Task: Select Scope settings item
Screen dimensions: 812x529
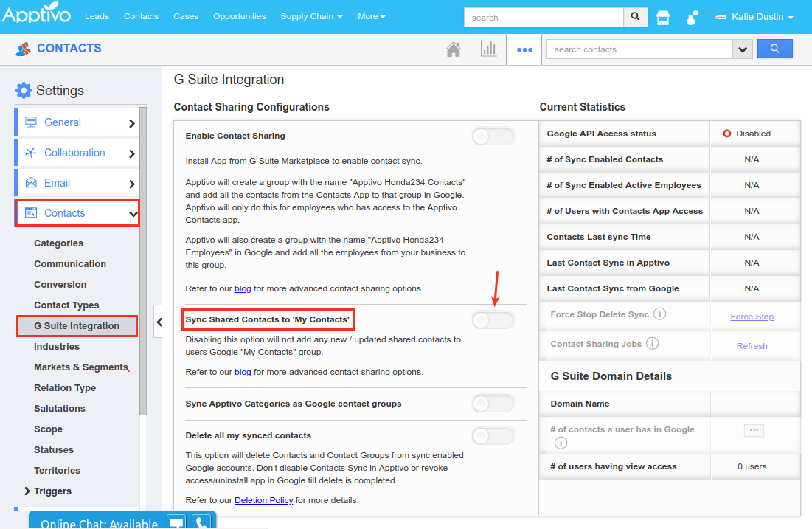Action: (48, 429)
